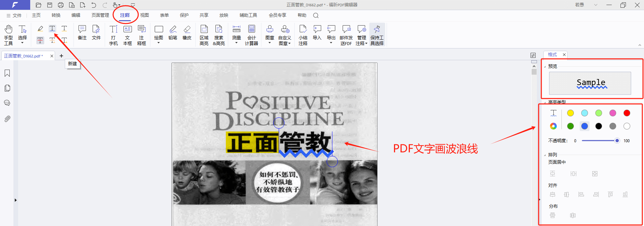This screenshot has width=644, height=226.
Task: Select the squiggly underline text tool
Action: [52, 29]
